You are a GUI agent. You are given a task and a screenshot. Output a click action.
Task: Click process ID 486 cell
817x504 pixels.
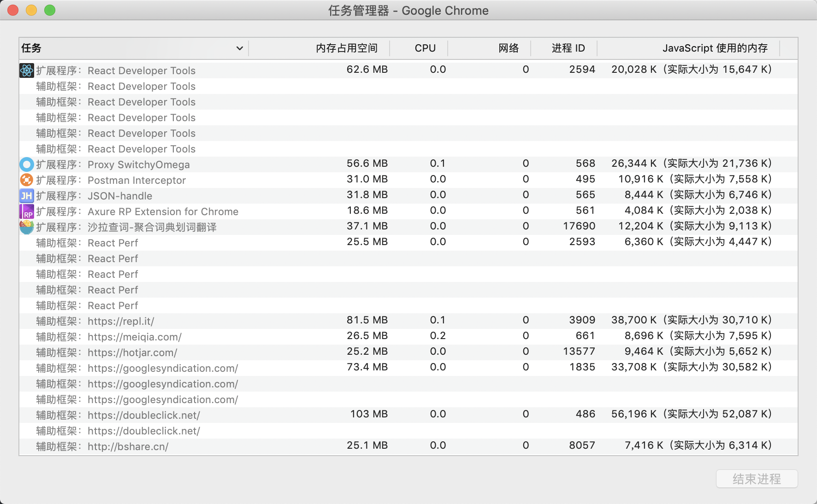pos(586,414)
